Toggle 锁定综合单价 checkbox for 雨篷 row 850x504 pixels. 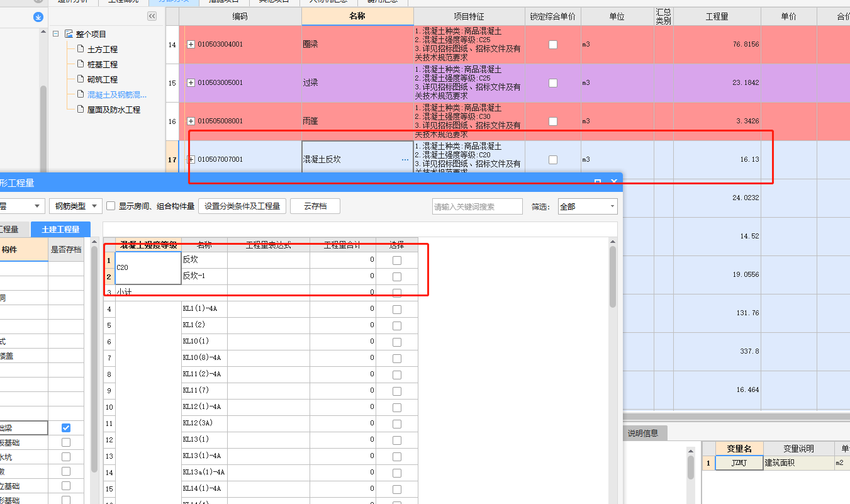pyautogui.click(x=552, y=121)
